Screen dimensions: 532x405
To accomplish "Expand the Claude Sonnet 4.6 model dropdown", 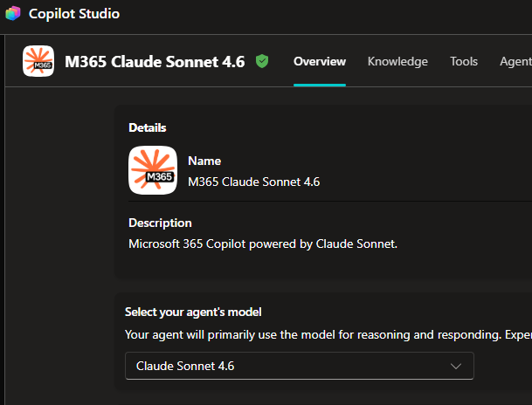I will point(300,366).
